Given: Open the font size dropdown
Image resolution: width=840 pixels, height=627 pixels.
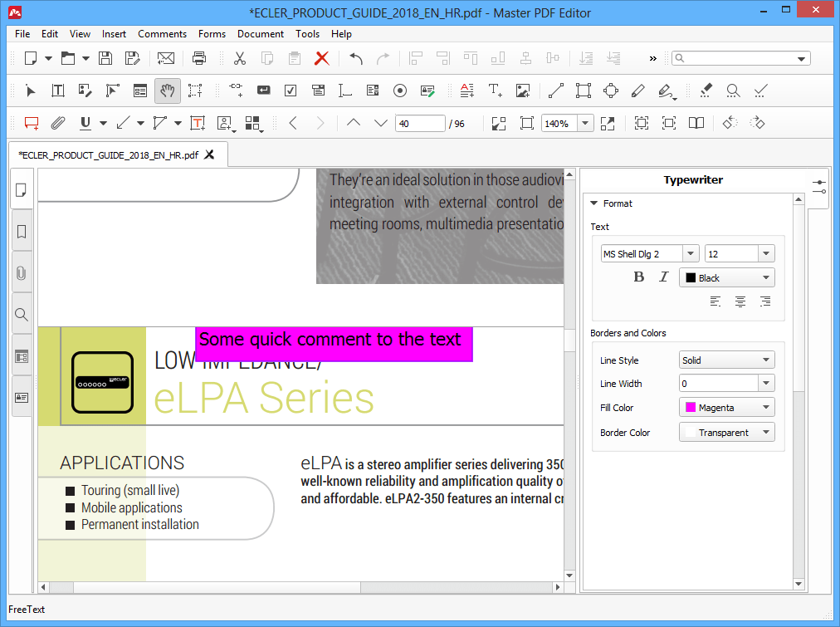Looking at the screenshot, I should [766, 253].
